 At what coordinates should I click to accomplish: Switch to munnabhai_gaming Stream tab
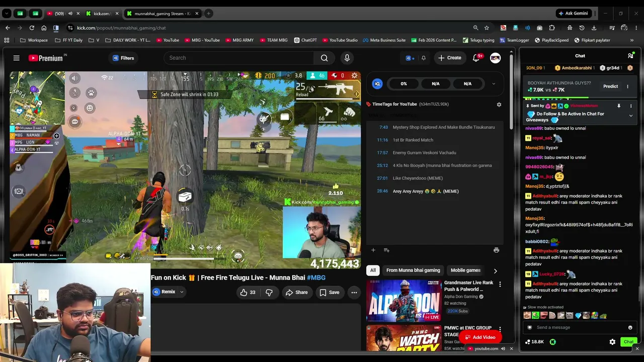(x=162, y=14)
